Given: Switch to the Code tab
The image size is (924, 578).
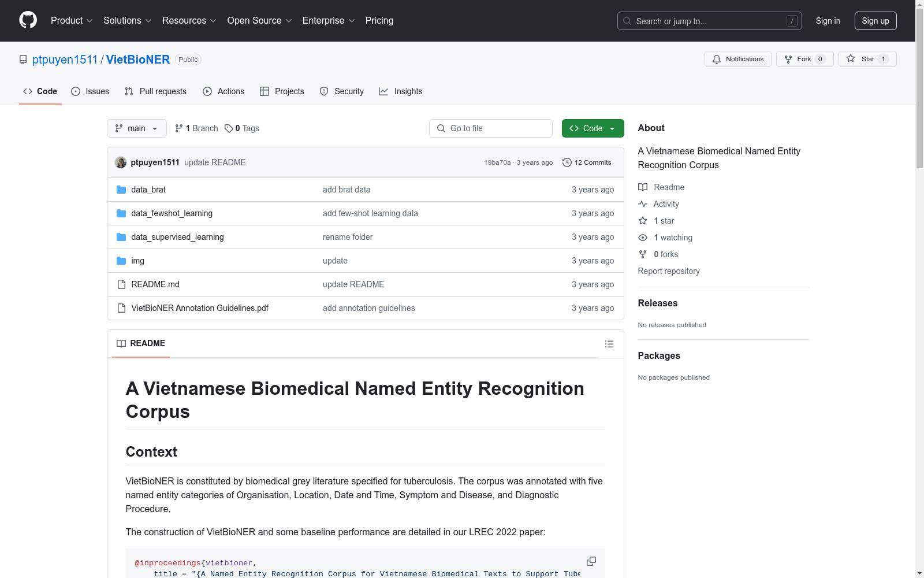Looking at the screenshot, I should tap(40, 91).
